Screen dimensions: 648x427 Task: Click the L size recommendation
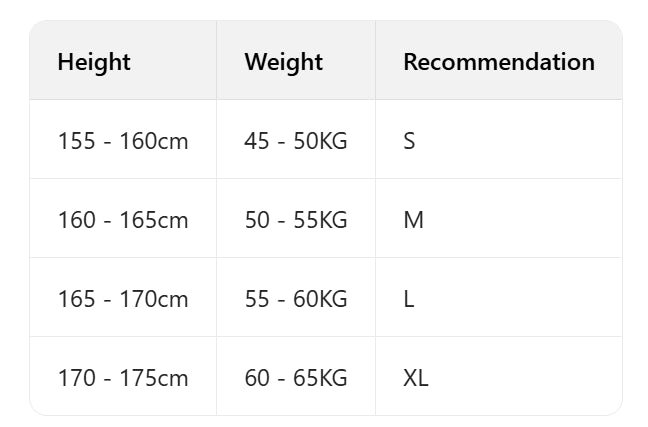(409, 299)
